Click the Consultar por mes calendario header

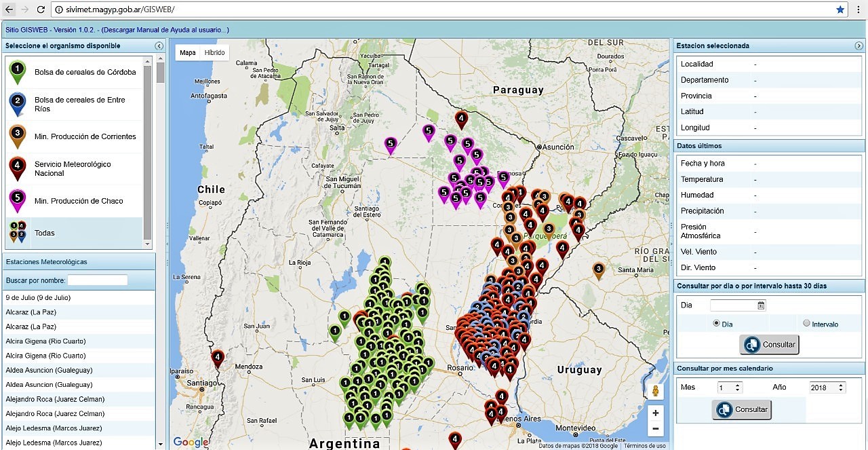point(770,369)
